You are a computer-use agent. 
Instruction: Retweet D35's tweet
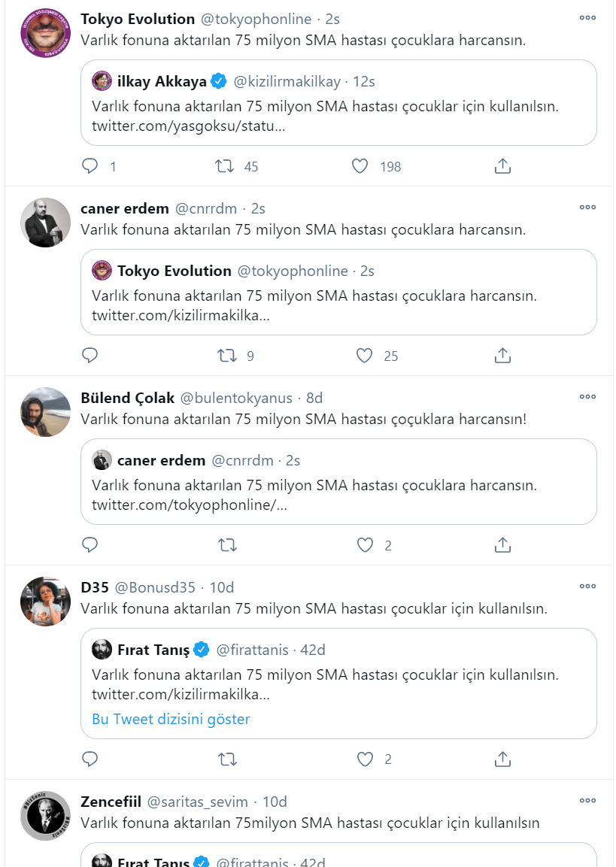[x=227, y=759]
